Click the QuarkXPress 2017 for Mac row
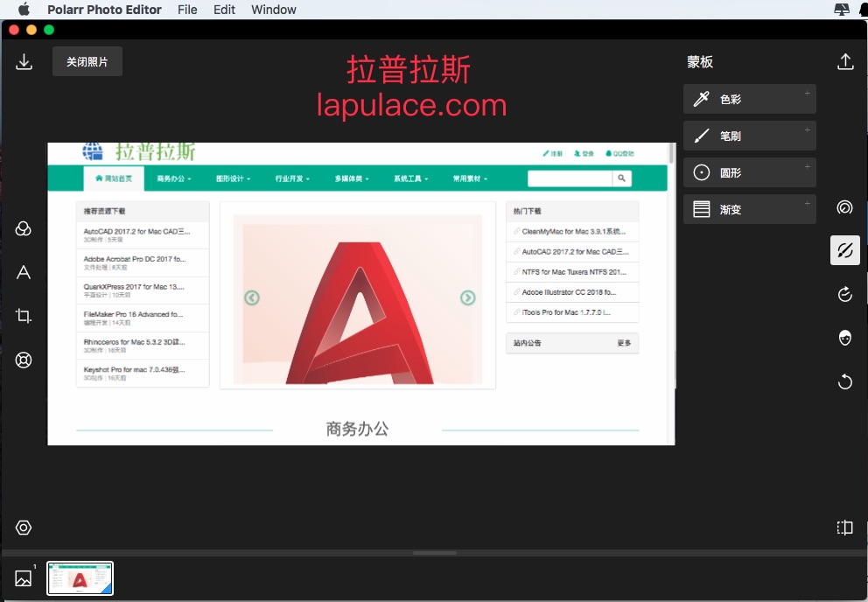 click(143, 290)
